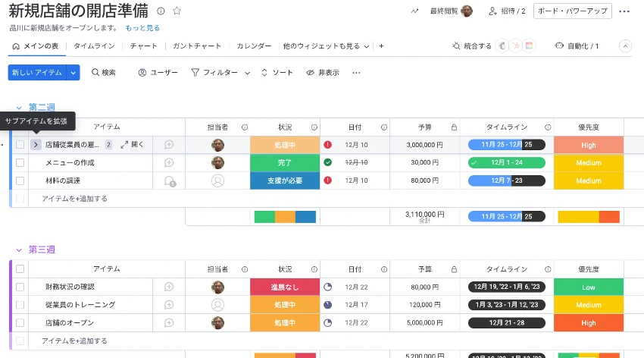Check the 材料の調達 row checkbox
This screenshot has width=644, height=358.
[x=20, y=181]
